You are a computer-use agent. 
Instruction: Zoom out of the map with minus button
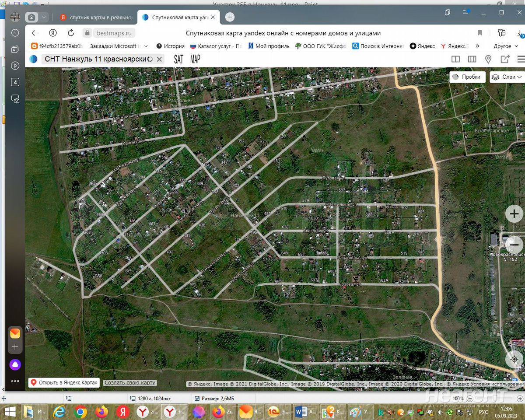[515, 245]
